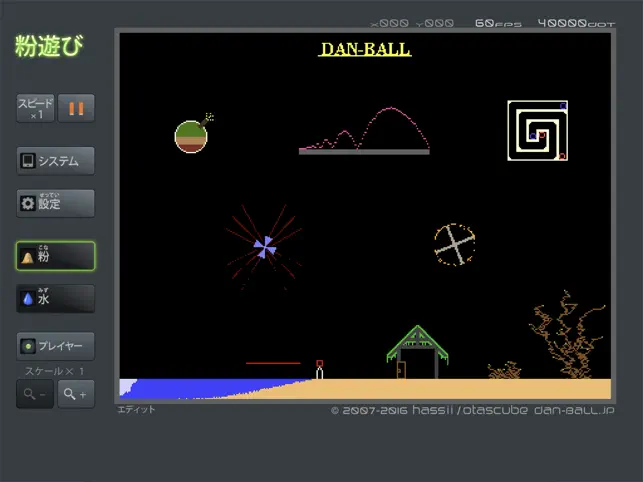Select the 水 water tool
The width and height of the screenshot is (643, 482).
coord(55,299)
